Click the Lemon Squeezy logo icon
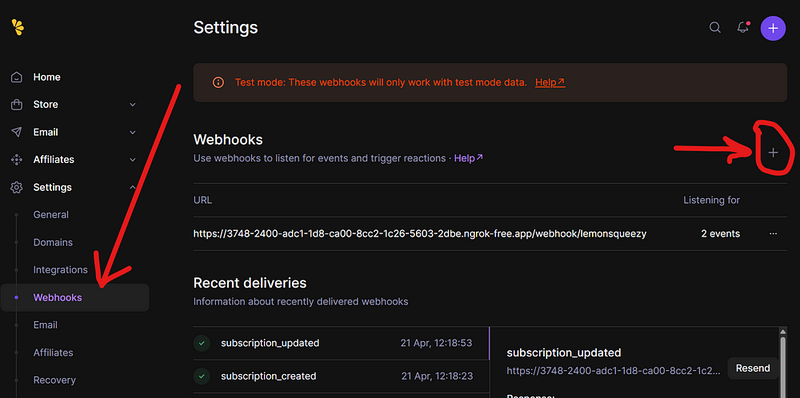The height and width of the screenshot is (398, 800). pyautogui.click(x=17, y=28)
